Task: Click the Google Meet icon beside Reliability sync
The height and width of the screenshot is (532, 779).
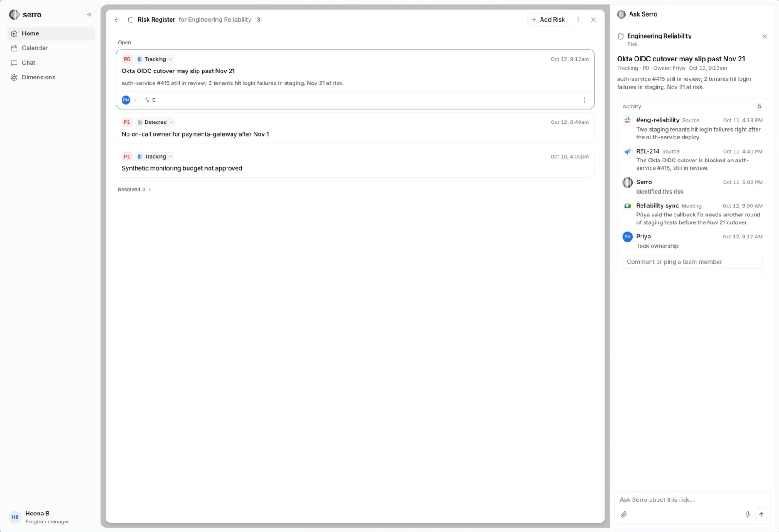Action: pos(628,206)
